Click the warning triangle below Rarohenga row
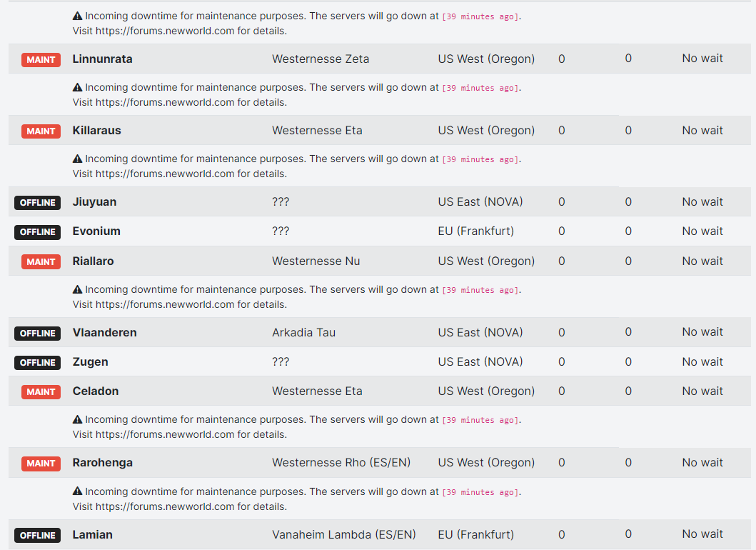The height and width of the screenshot is (550, 756). coord(77,491)
